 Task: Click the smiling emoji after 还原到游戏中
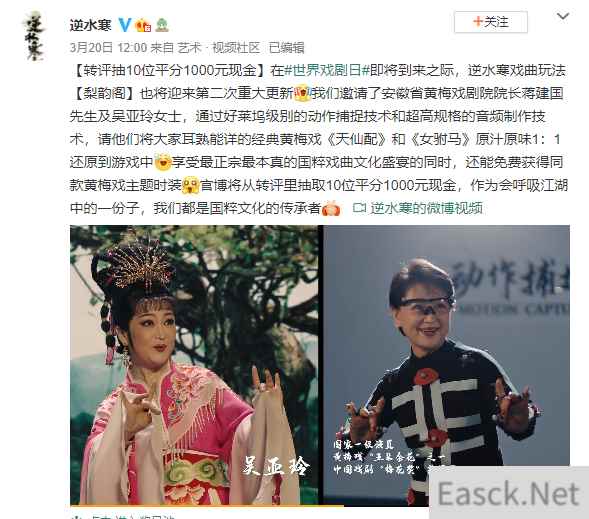pos(163,162)
